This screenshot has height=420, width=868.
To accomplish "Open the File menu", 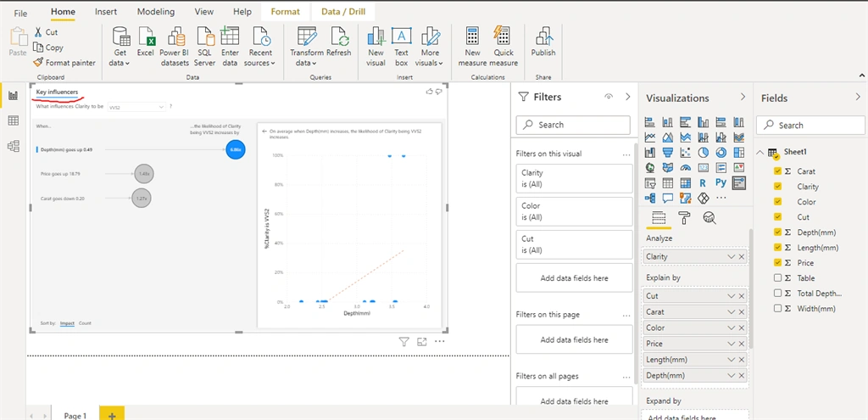I will [x=20, y=13].
